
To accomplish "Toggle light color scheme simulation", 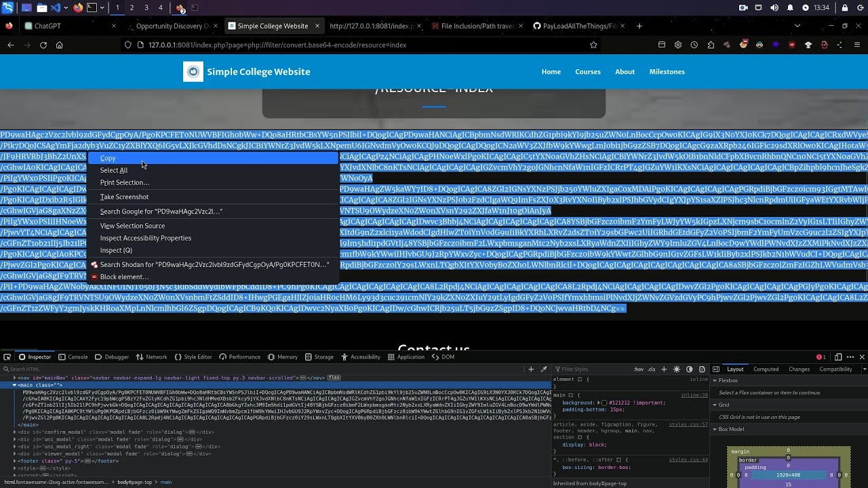I will pyautogui.click(x=677, y=369).
